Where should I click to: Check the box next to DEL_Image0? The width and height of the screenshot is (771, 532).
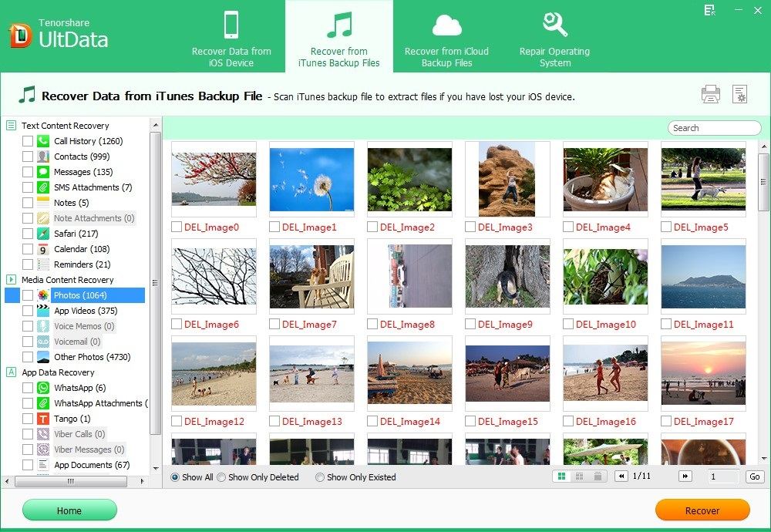177,227
